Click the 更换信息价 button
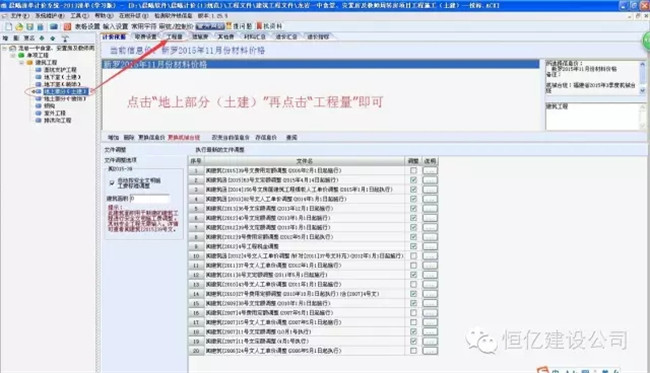Image resolution: width=650 pixels, height=373 pixels. 151,137
